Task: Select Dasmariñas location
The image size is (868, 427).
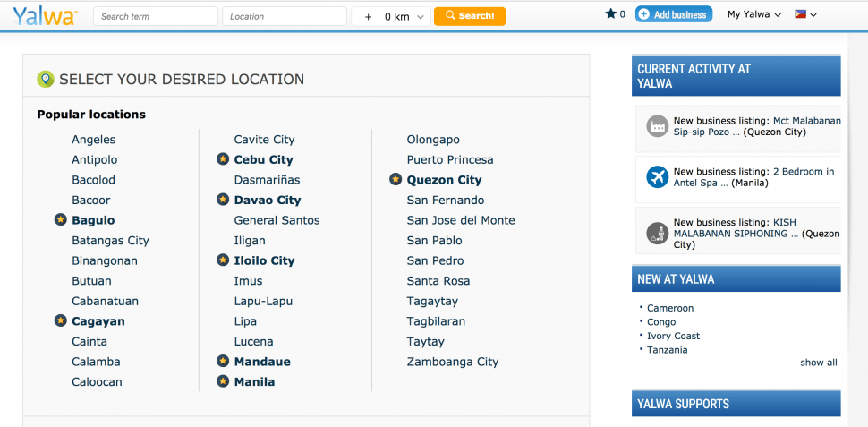Action: tap(267, 180)
